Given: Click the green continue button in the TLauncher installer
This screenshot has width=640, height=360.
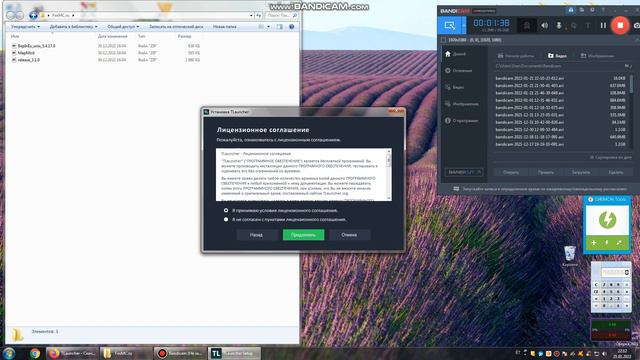Looking at the screenshot, I should point(303,235).
